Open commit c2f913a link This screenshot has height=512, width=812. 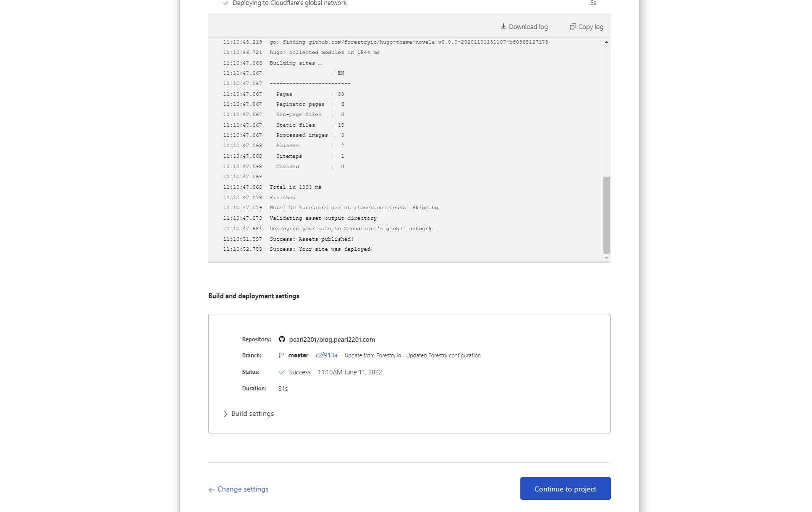(326, 355)
